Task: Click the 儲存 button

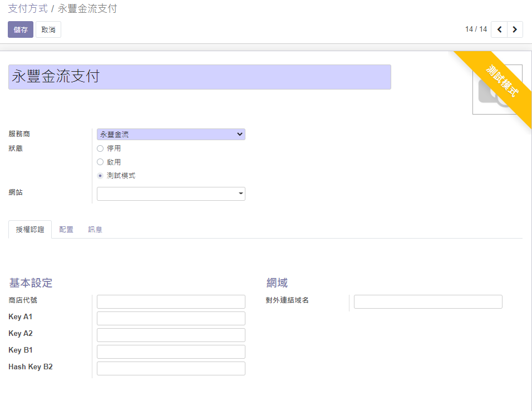Action: pos(21,29)
